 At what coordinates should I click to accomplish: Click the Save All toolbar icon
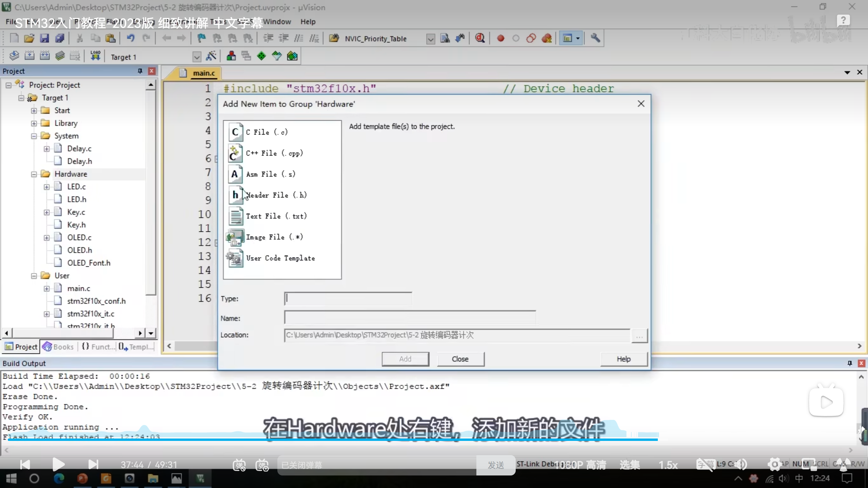pyautogui.click(x=60, y=38)
